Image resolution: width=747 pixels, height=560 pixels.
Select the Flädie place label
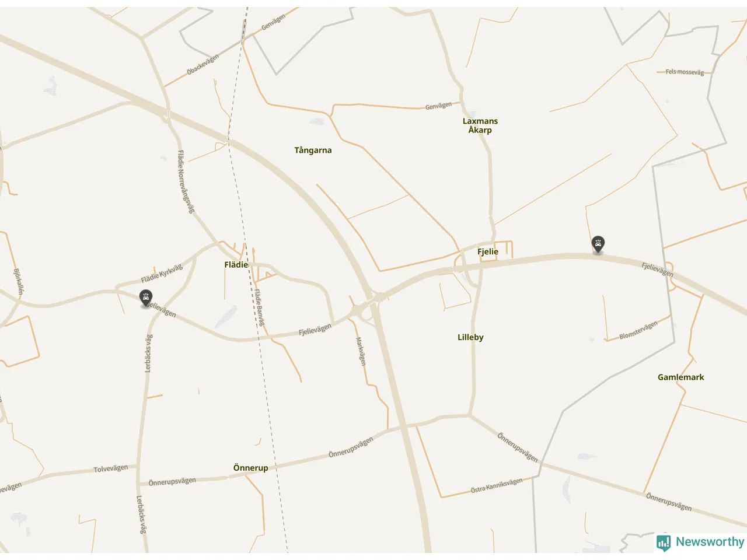(236, 265)
